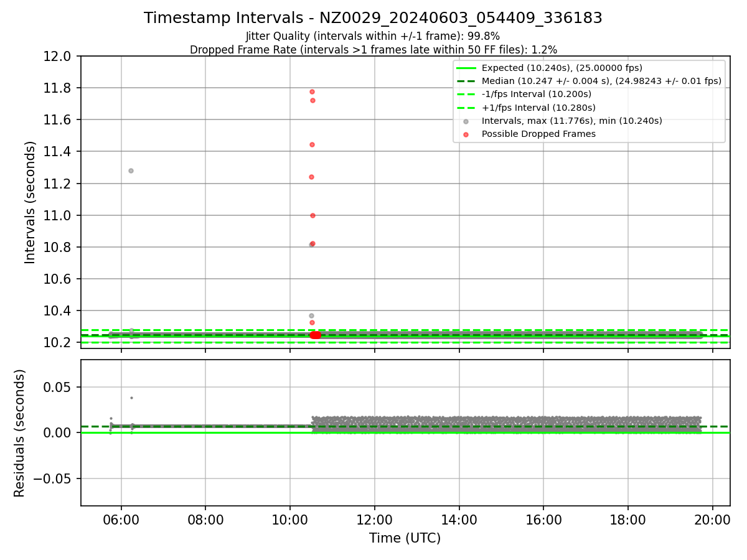The height and width of the screenshot is (560, 747).
Task: Click legend entry Possible Dropped Frames
Action: [x=538, y=134]
